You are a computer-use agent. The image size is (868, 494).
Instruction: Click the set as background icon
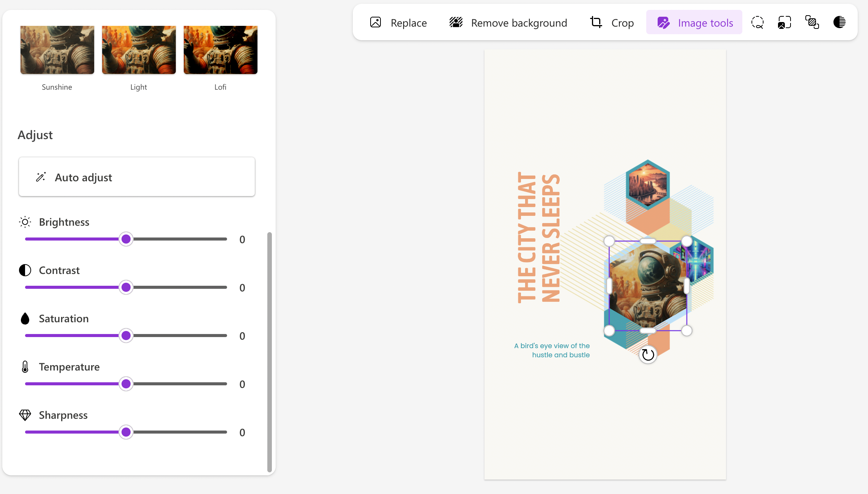[784, 22]
